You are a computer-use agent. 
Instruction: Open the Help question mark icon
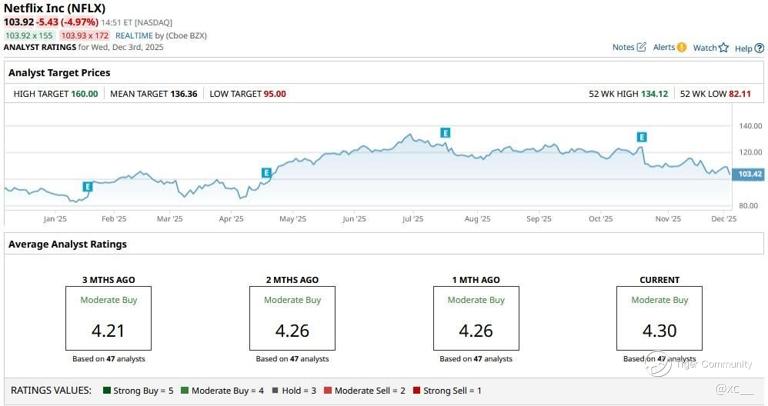759,48
